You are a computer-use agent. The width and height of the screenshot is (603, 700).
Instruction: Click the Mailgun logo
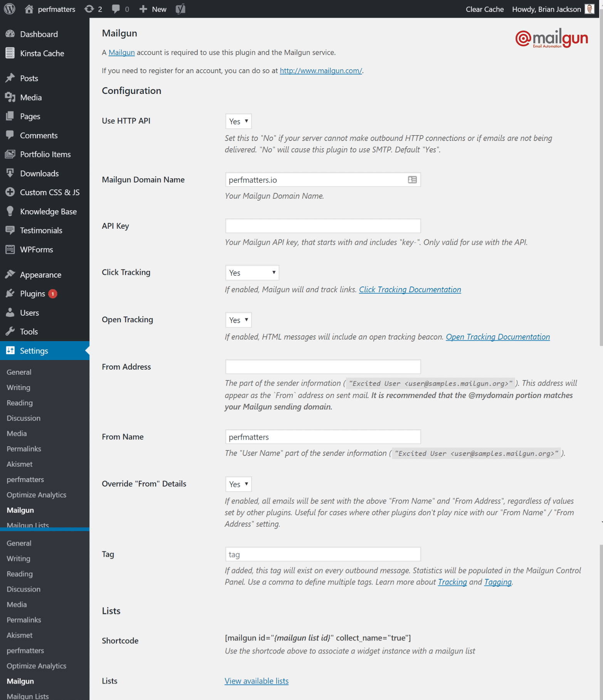point(551,39)
